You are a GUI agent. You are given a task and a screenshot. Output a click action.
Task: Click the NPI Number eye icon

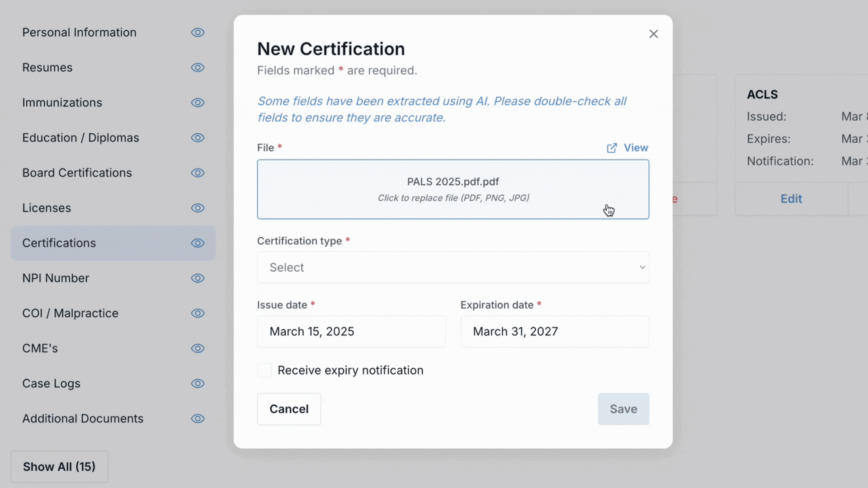[198, 278]
